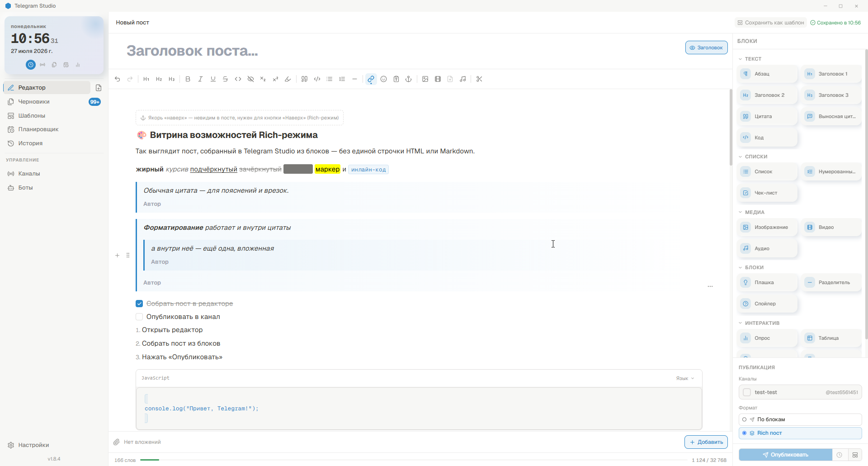Undo the last edit in the toolbar

(x=118, y=79)
